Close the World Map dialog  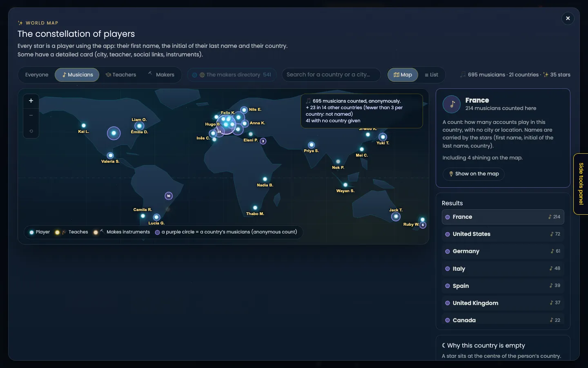(568, 18)
